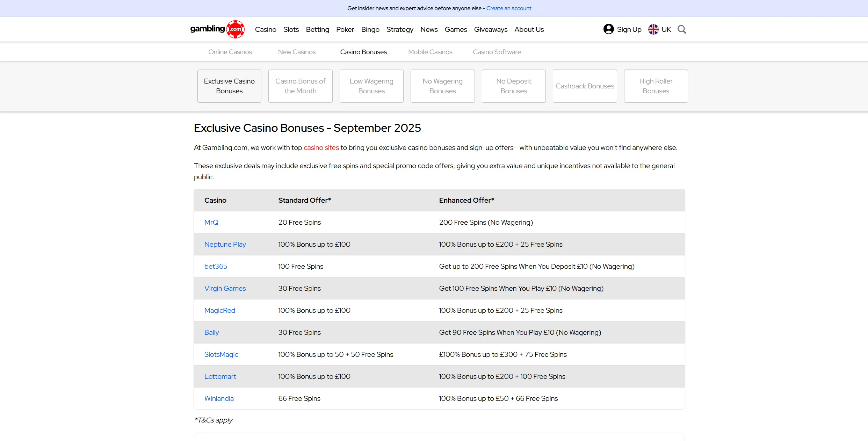Select the Casino Bonuses sub-tab
Screen dimensions: 868x441
(363, 52)
